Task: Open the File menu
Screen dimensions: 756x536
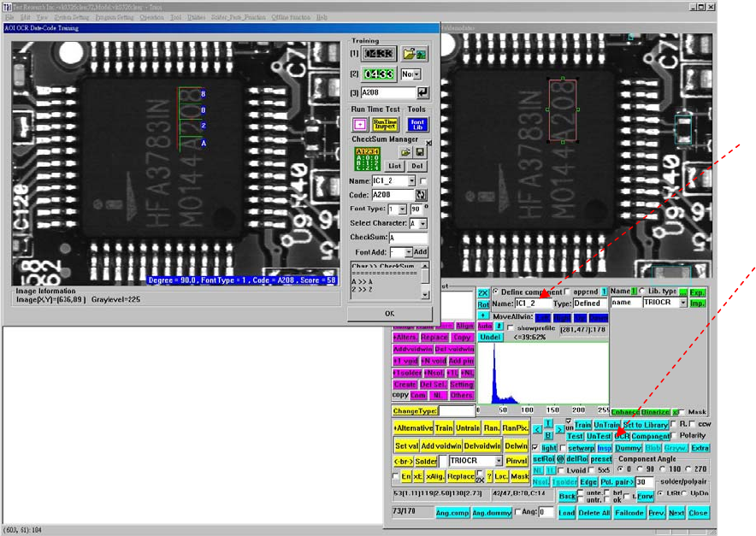Action: tap(9, 17)
